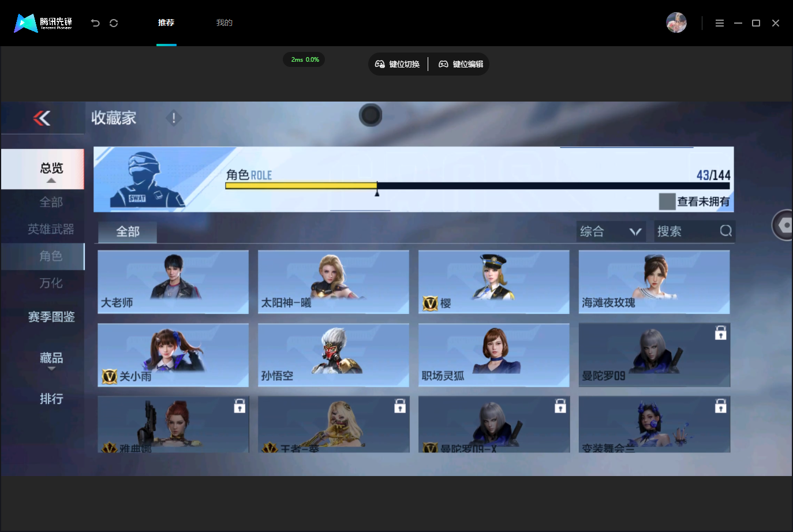The image size is (793, 532).
Task: Click the VIP badge on 关小雨 card
Action: click(x=109, y=376)
